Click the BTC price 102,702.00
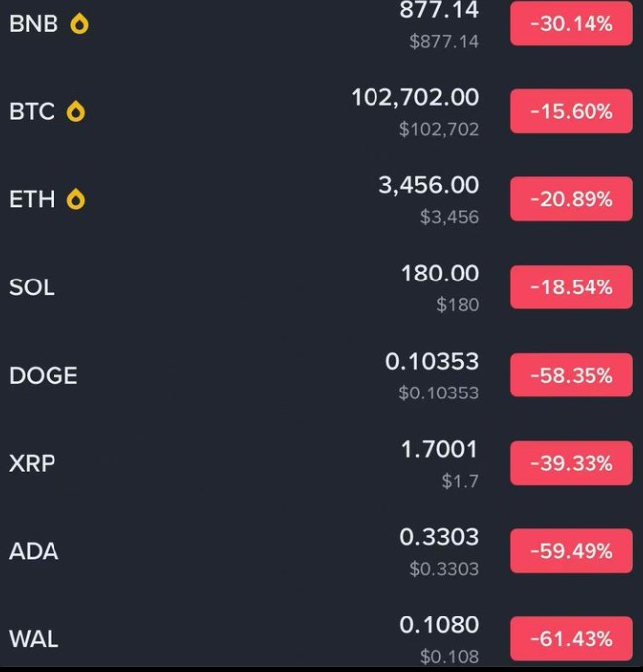Screen dimensions: 643x672 (x=414, y=97)
